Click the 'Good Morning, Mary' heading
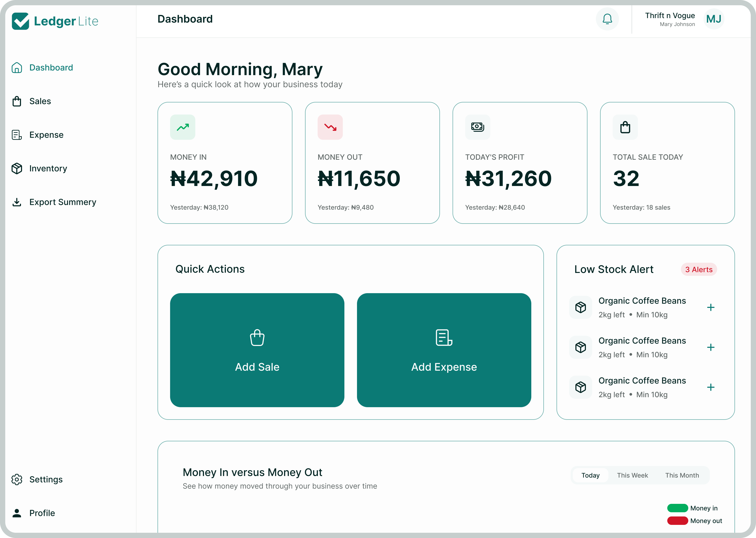The height and width of the screenshot is (538, 756). click(x=240, y=69)
